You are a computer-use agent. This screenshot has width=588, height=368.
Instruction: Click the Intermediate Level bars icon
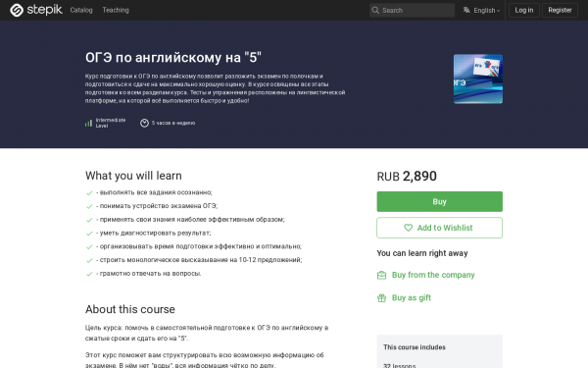point(88,123)
